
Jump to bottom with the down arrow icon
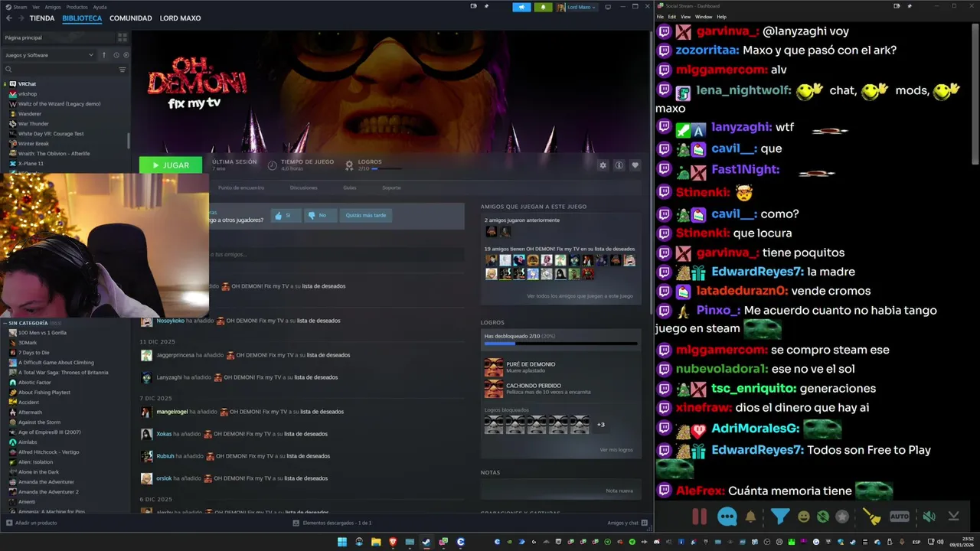tap(953, 517)
